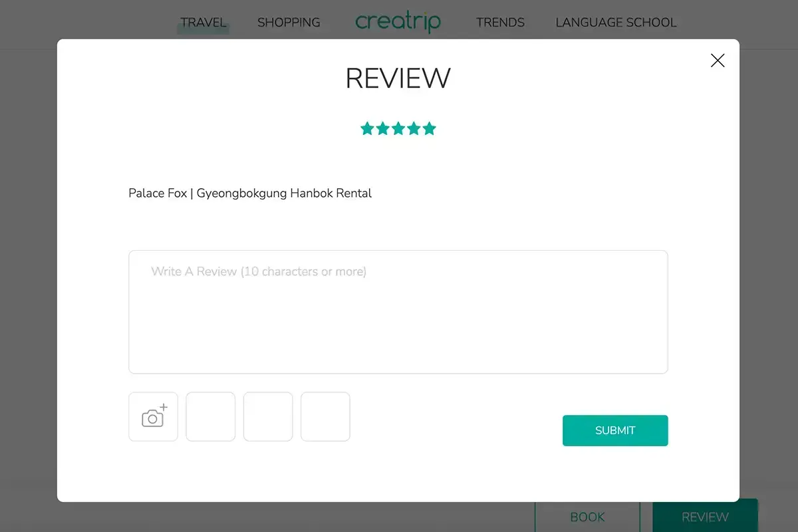Close the review dialog with X

[x=718, y=61]
